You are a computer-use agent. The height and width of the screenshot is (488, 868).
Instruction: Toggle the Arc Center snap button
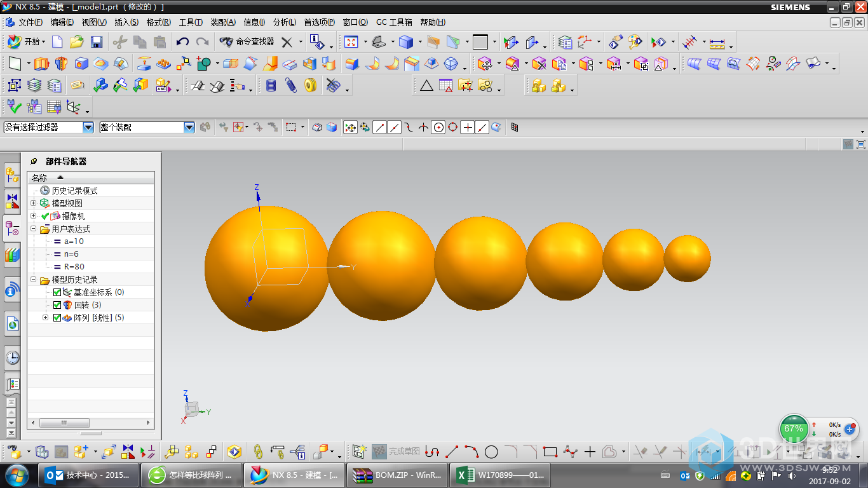pos(438,127)
